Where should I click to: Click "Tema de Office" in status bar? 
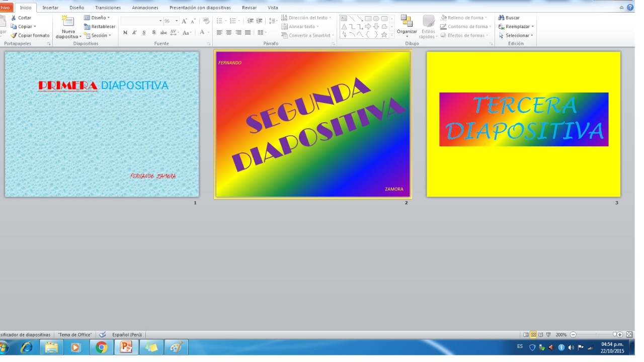pyautogui.click(x=74, y=334)
